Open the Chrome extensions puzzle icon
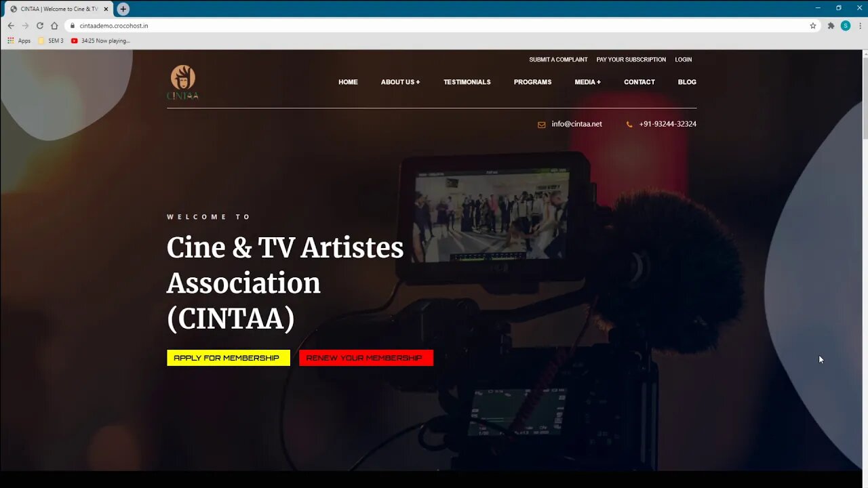Screen dimensions: 868x488 (831, 26)
